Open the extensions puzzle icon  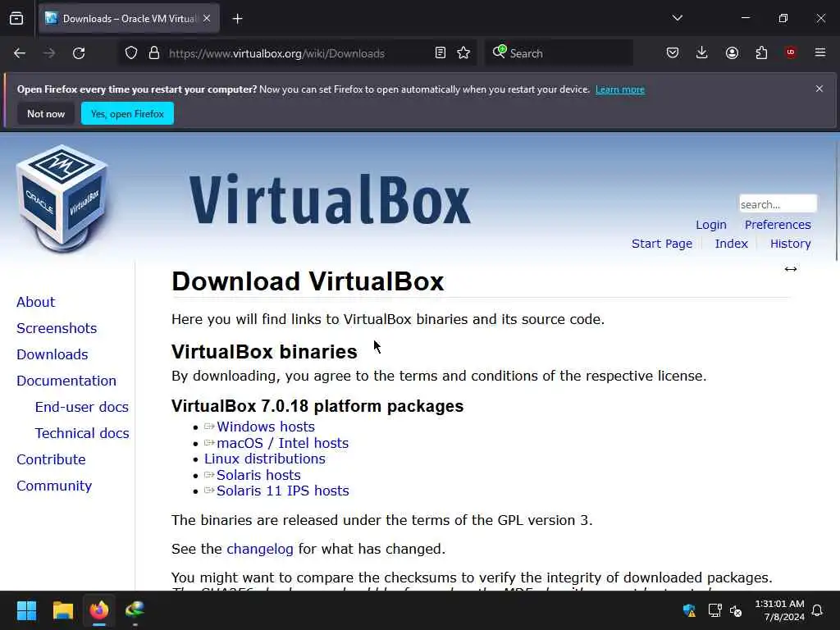761,53
